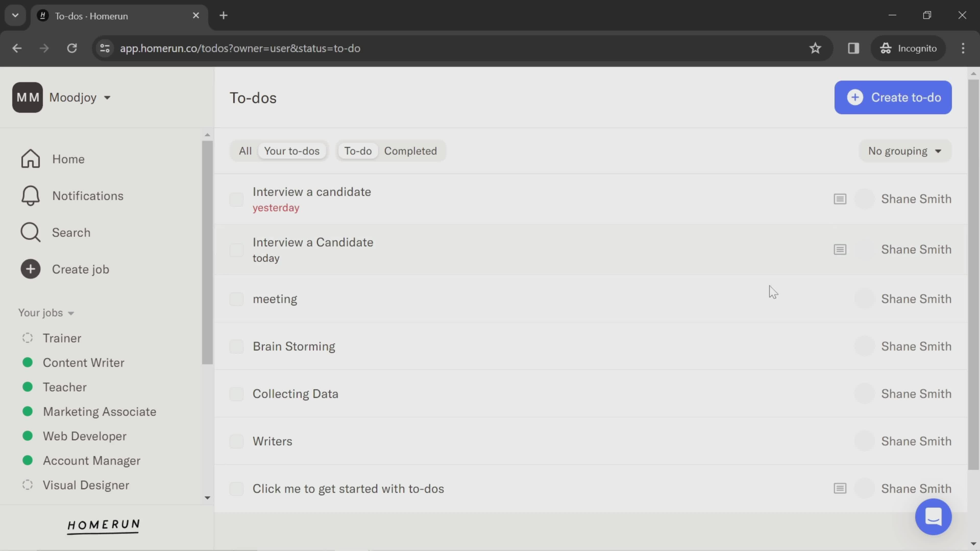Open the browser side panel icon
This screenshot has height=551, width=980.
point(853,48)
